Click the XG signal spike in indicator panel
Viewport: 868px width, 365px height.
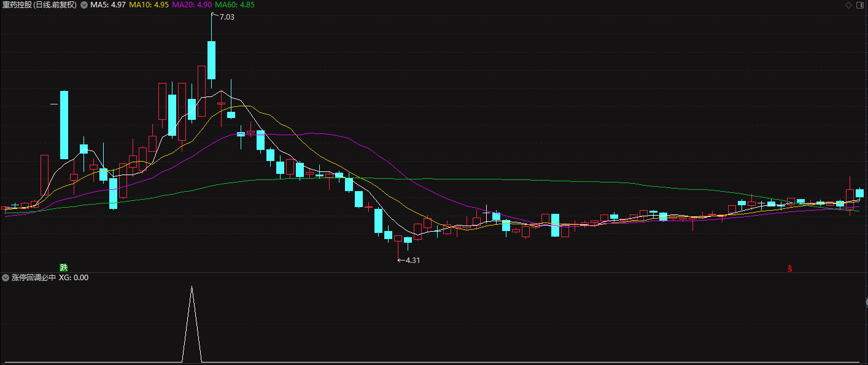[x=192, y=324]
